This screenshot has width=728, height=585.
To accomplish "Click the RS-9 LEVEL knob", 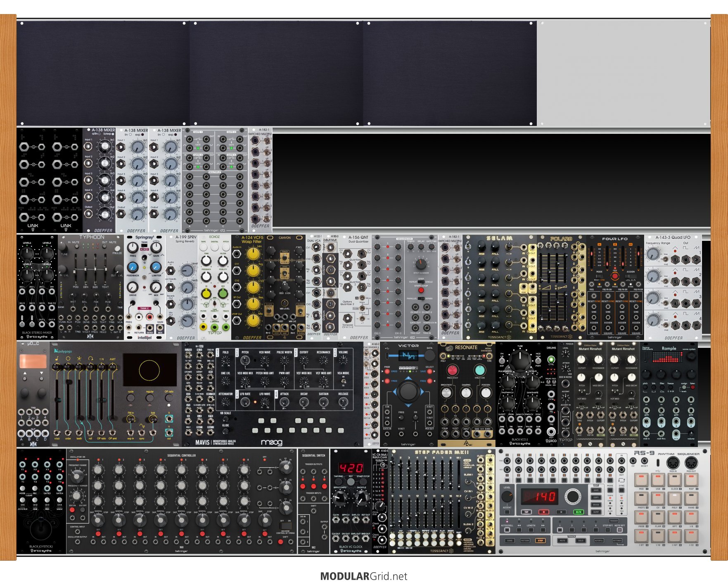I will click(507, 497).
